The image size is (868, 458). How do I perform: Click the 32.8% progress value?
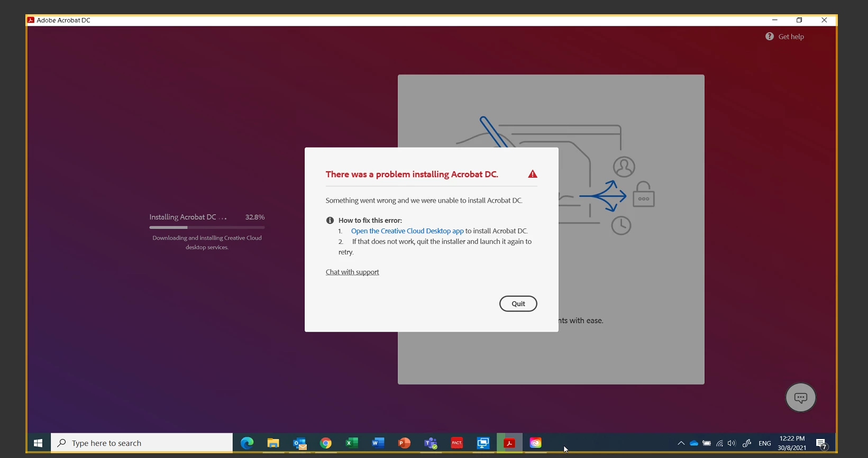tap(255, 217)
